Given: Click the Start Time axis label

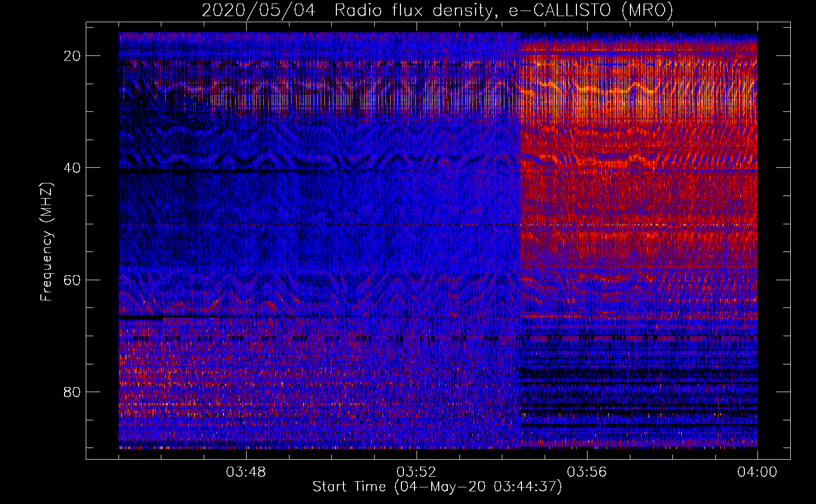Looking at the screenshot, I should pyautogui.click(x=437, y=487).
